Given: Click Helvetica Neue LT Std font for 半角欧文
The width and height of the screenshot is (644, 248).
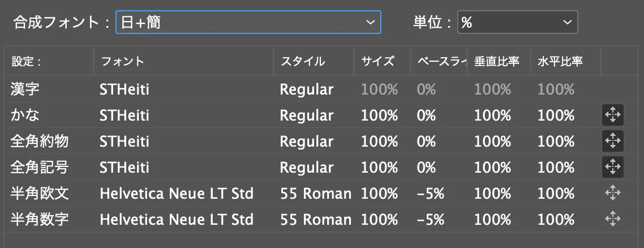Looking at the screenshot, I should coord(176,193).
